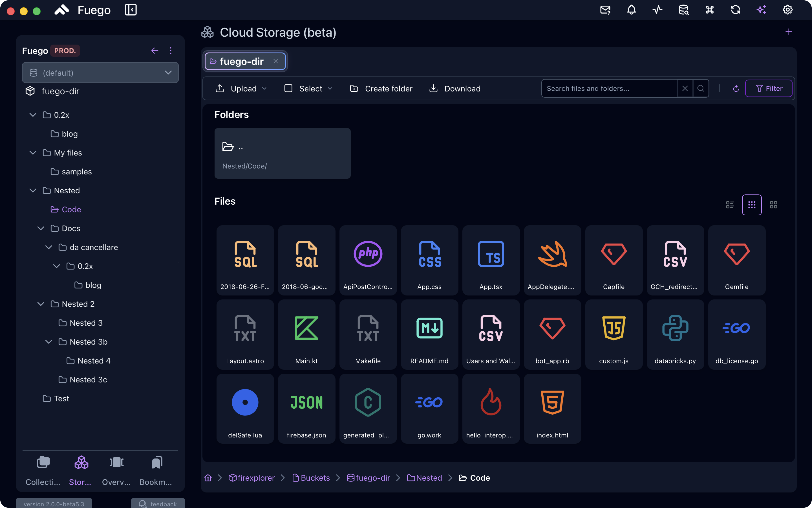Select the Main.kt file

(x=307, y=335)
